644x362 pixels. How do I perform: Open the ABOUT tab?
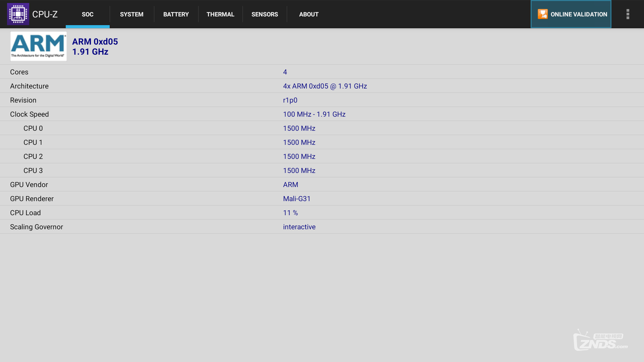[309, 14]
